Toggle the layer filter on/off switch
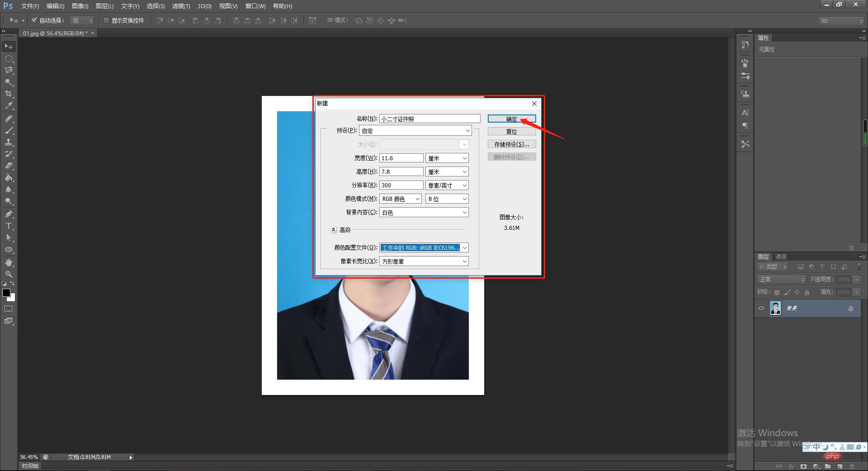Image resolution: width=868 pixels, height=471 pixels. (859, 267)
